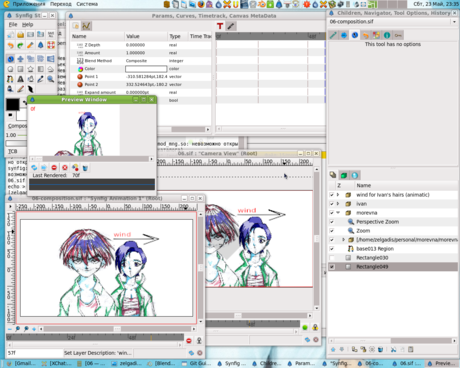
Task: Open the File menu in Synfig toolbox
Action: point(13,24)
